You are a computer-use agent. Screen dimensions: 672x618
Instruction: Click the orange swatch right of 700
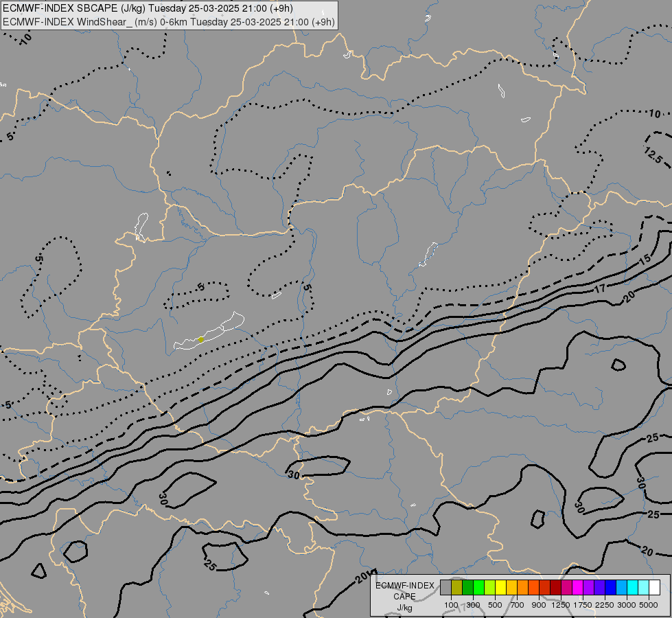(523, 587)
